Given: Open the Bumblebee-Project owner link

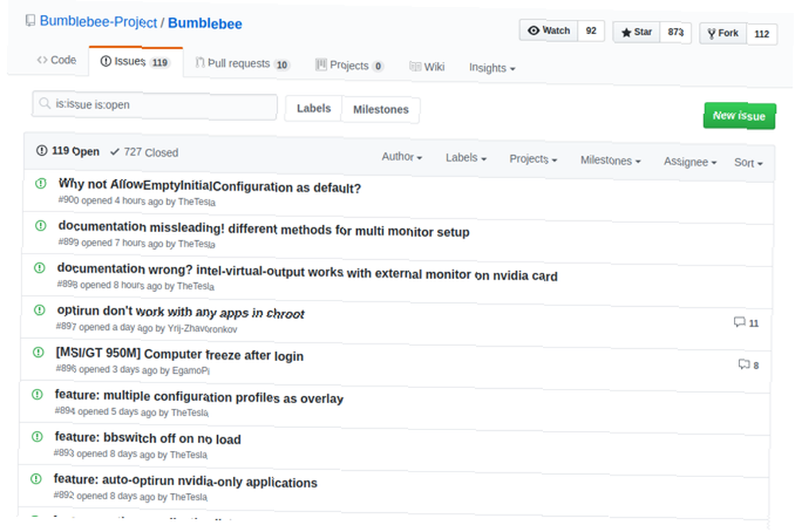Looking at the screenshot, I should (x=99, y=21).
